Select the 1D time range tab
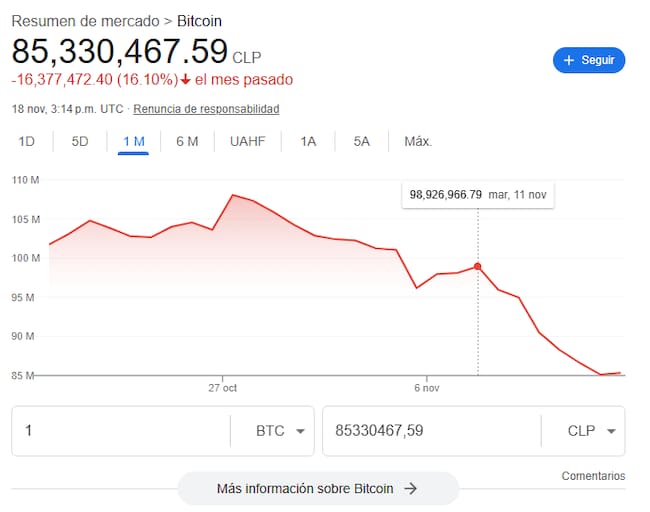The image size is (650, 512). click(x=27, y=141)
